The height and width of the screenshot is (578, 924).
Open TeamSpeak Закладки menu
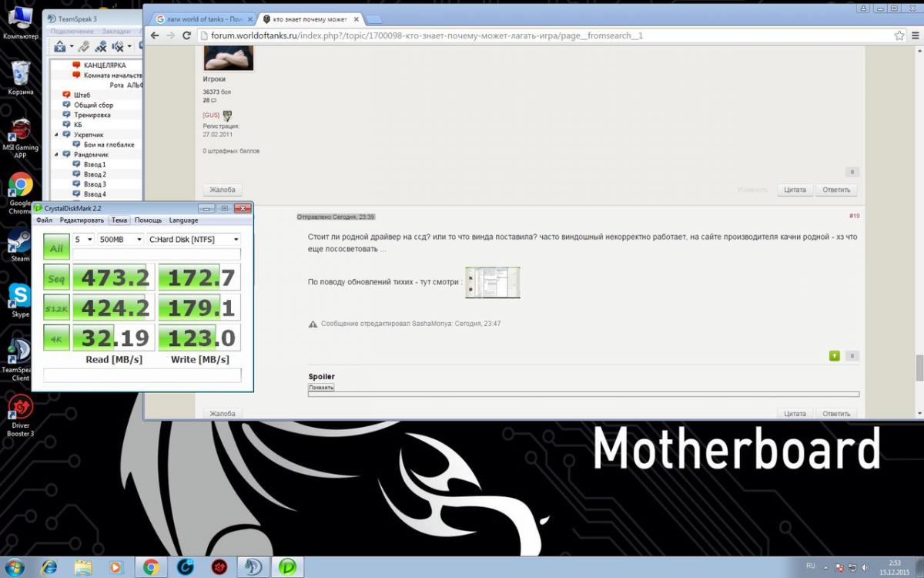116,31
